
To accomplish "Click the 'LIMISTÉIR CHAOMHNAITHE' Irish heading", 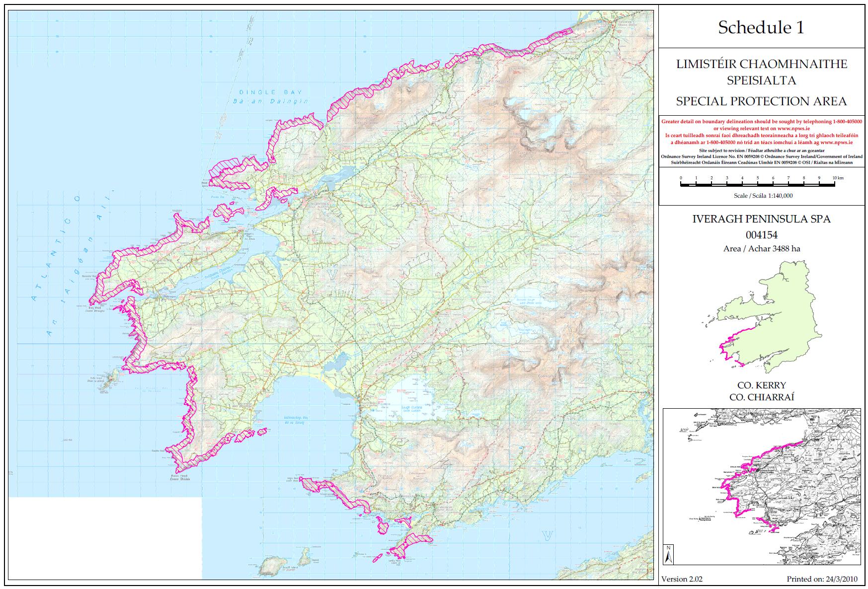I will point(761,64).
